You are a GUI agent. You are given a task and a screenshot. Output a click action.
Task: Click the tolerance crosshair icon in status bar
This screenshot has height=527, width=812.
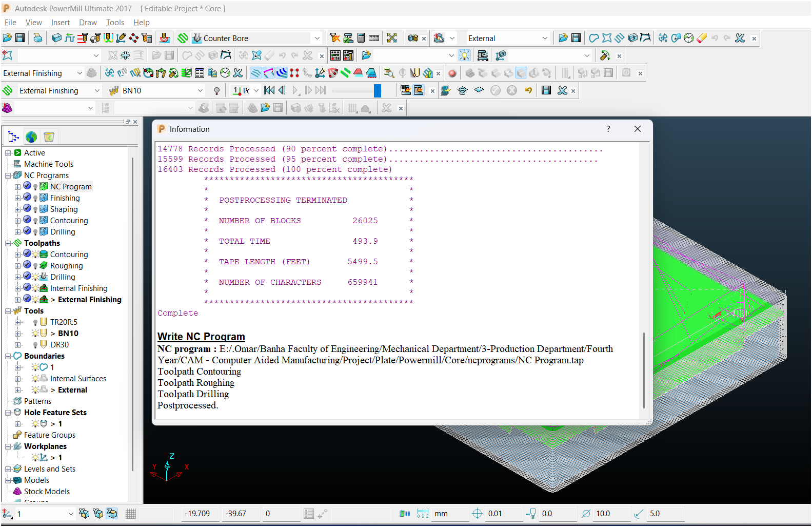coord(477,514)
